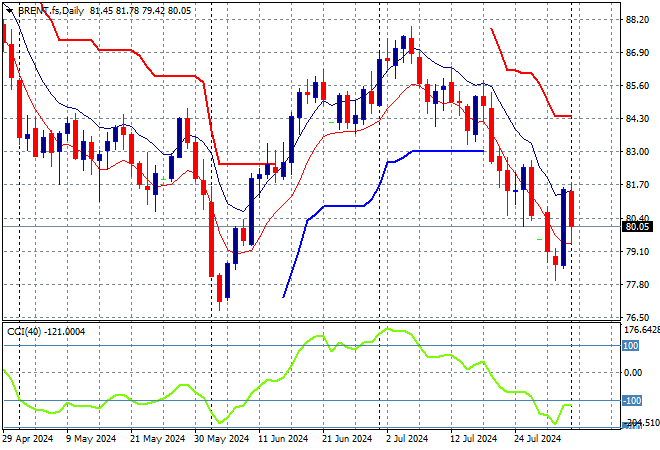Click the 24 Jul 2024 date label

pos(538,439)
